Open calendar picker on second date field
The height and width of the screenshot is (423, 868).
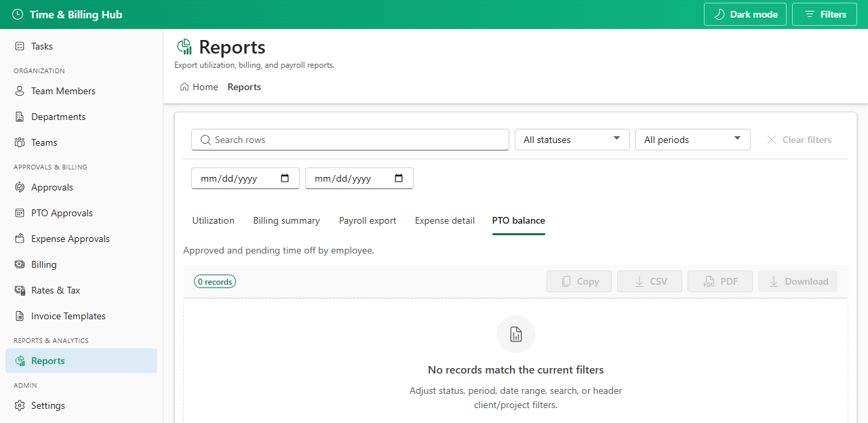pyautogui.click(x=399, y=178)
